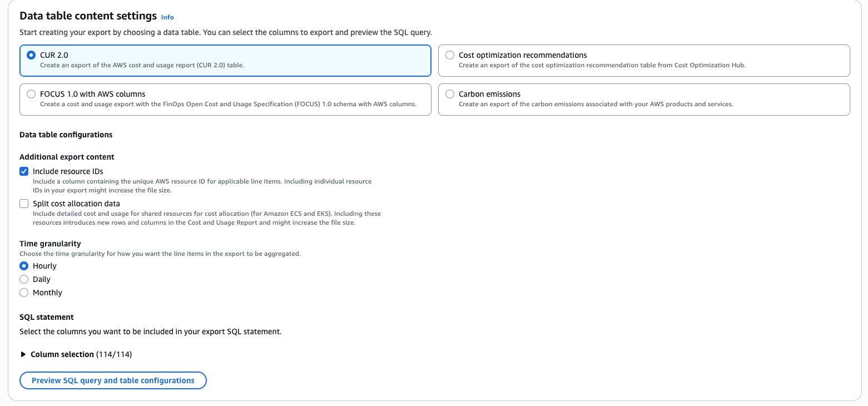Enable Split cost allocation data
Screen dimensions: 868x406
click(x=24, y=204)
